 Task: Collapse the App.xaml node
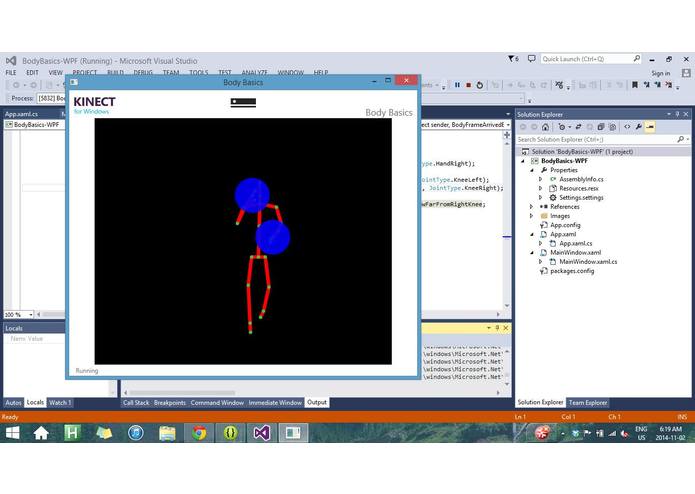coord(532,234)
